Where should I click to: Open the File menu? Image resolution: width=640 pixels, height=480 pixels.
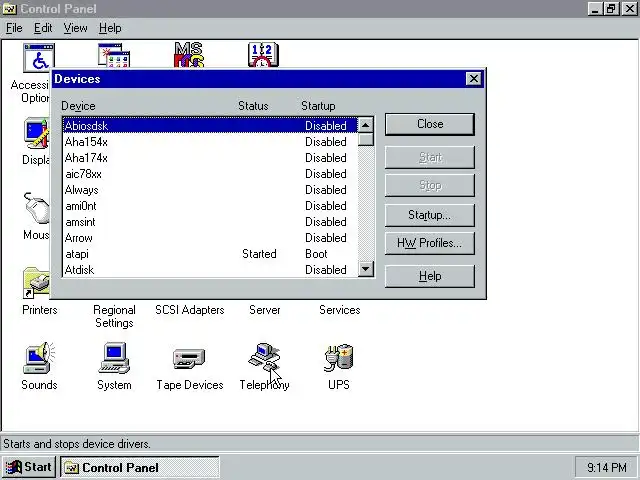coord(14,28)
